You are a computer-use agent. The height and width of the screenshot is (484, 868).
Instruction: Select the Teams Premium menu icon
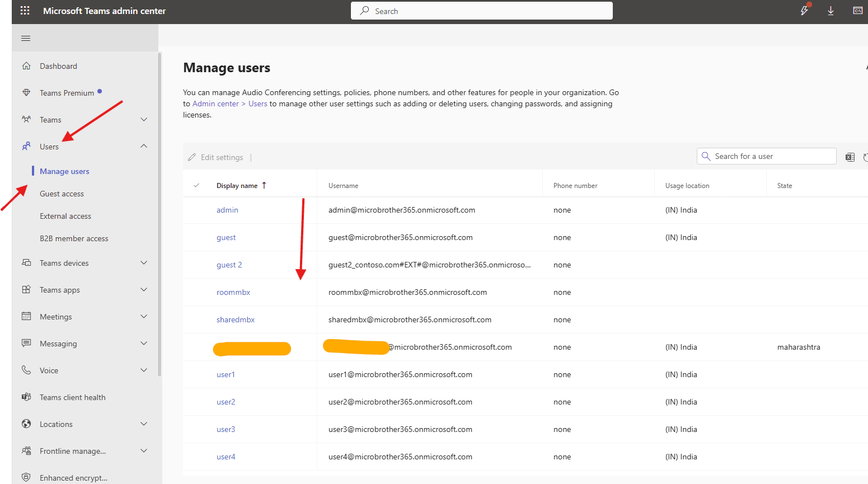pyautogui.click(x=26, y=92)
